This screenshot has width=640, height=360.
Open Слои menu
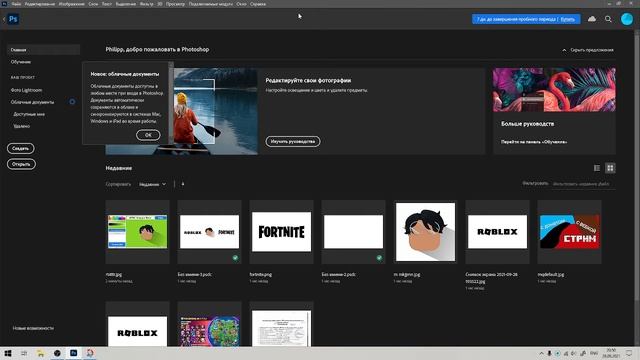click(93, 4)
